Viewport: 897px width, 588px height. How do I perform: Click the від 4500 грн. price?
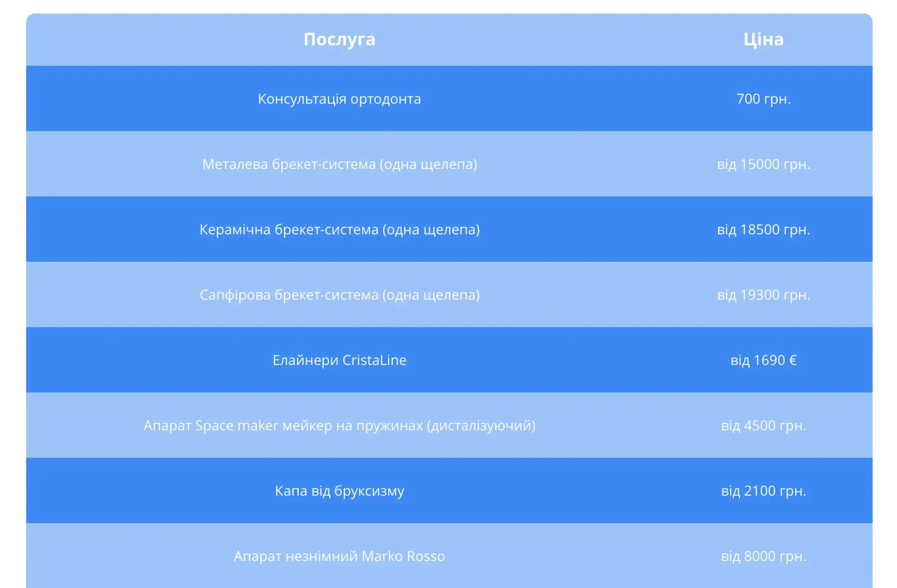763,426
